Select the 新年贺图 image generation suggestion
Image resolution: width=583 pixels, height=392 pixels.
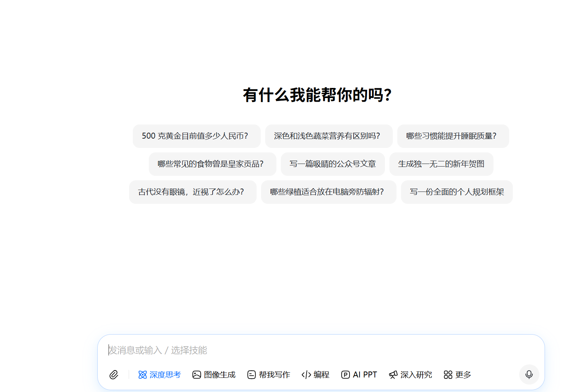tap(441, 164)
